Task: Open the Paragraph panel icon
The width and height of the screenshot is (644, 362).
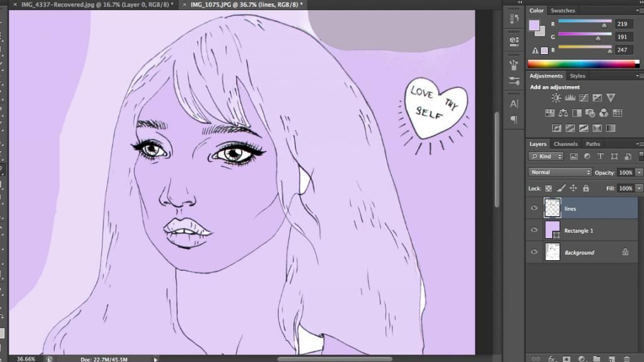Action: [514, 119]
